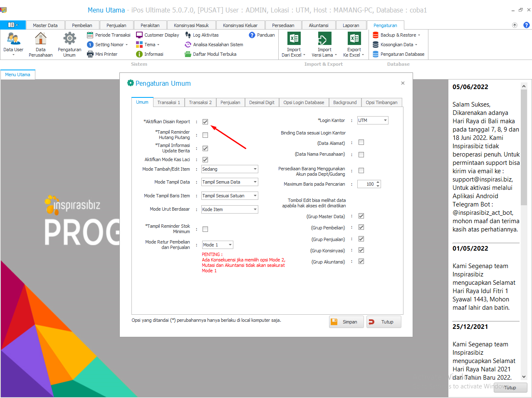This screenshot has width=532, height=398.
Task: Click Periode Transaksi calendar icon
Action: tap(90, 35)
